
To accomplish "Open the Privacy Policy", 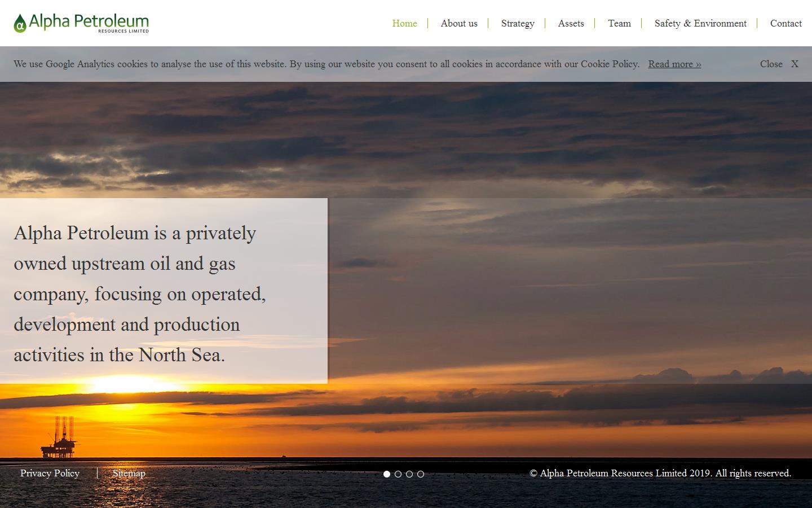I will tap(50, 474).
